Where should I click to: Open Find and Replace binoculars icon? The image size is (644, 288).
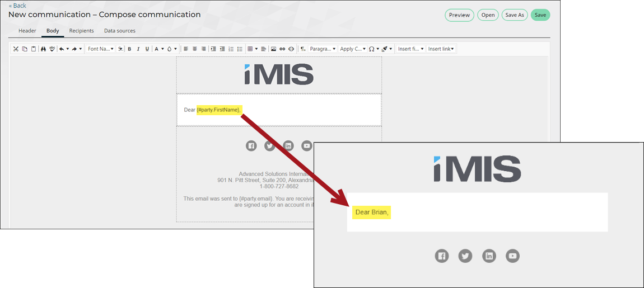(43, 49)
